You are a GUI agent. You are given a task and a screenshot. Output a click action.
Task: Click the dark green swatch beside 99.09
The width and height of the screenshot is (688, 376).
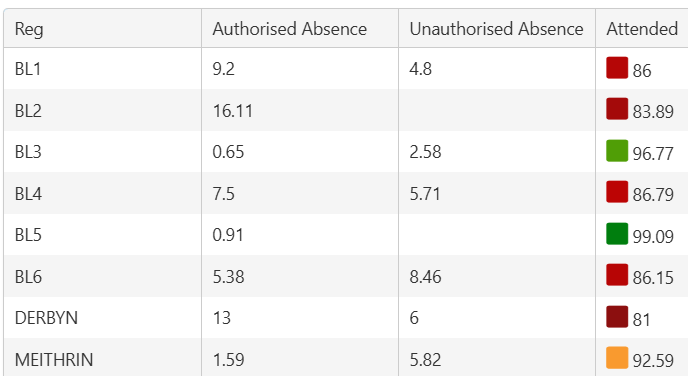617,233
